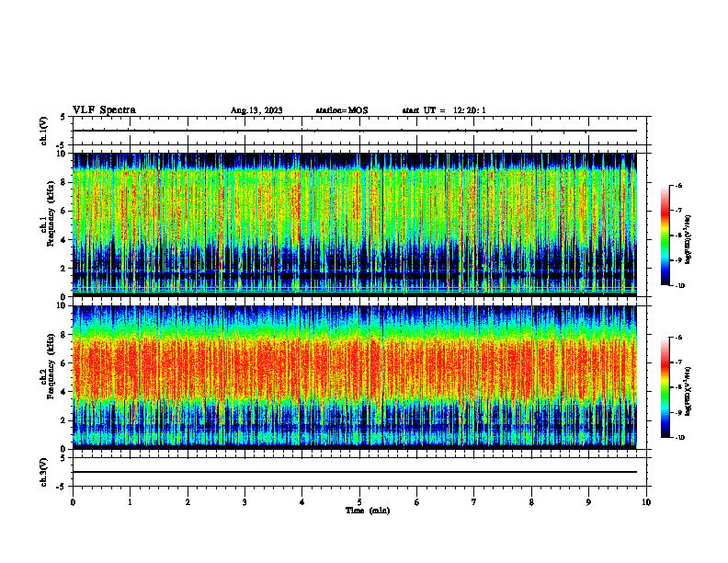Click the 'ch.1(V)' axis label

(43, 131)
